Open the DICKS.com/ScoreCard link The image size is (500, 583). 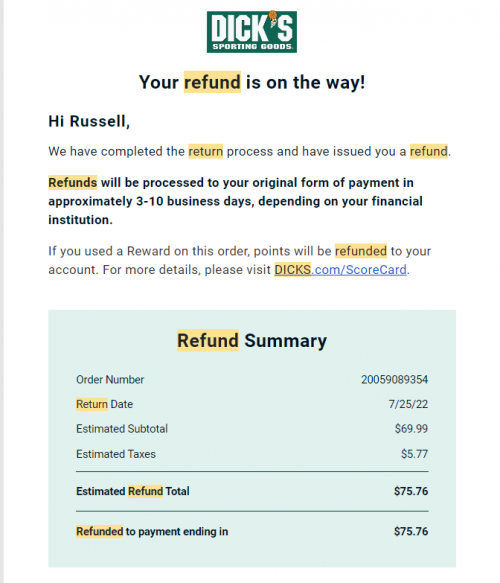coord(340,270)
